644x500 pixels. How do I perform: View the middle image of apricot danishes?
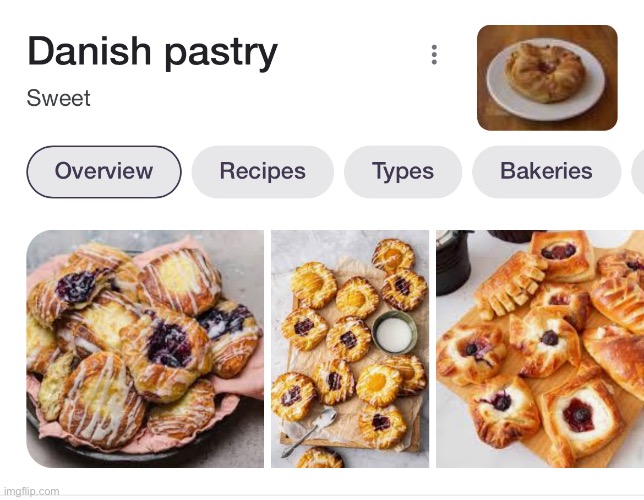point(350,349)
